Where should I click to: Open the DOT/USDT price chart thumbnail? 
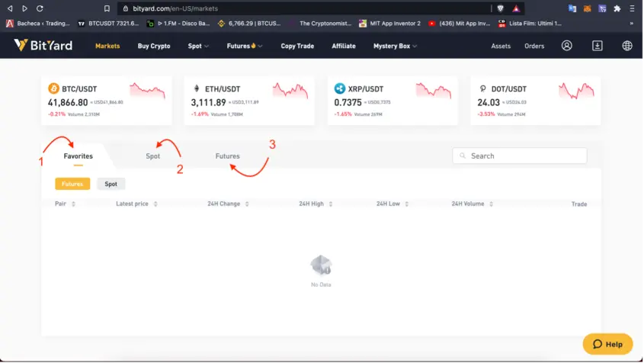576,91
